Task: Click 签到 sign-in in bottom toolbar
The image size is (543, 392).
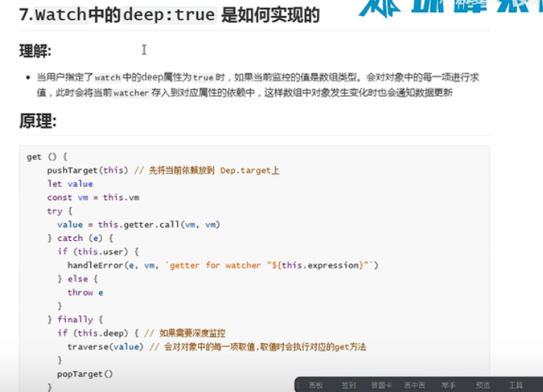Action: (x=348, y=385)
